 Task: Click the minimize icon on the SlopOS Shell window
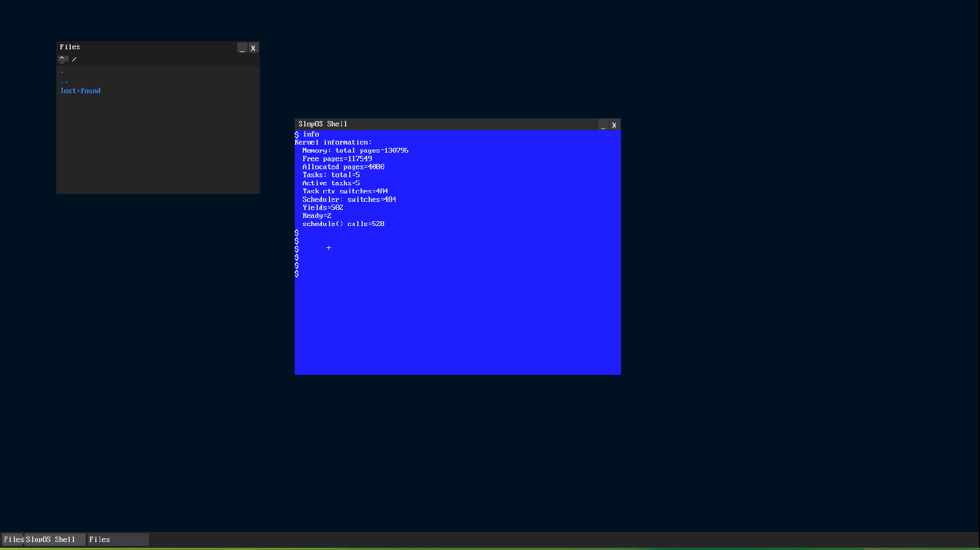coord(603,125)
